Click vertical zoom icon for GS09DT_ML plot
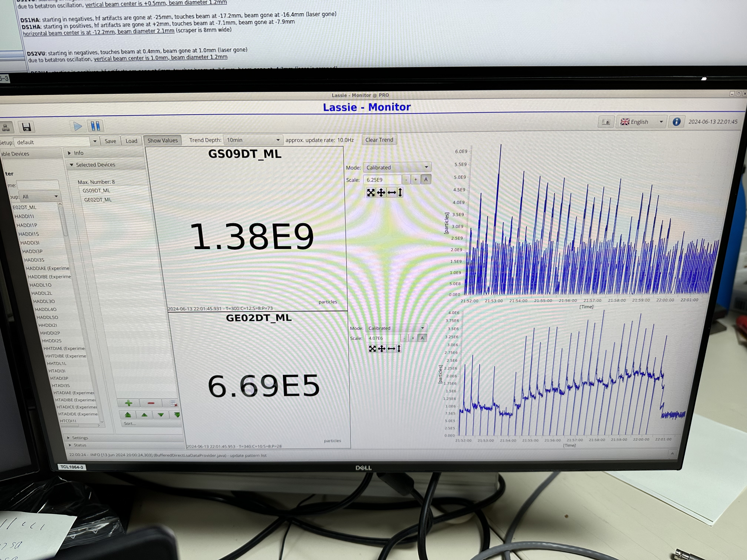 pyautogui.click(x=400, y=192)
